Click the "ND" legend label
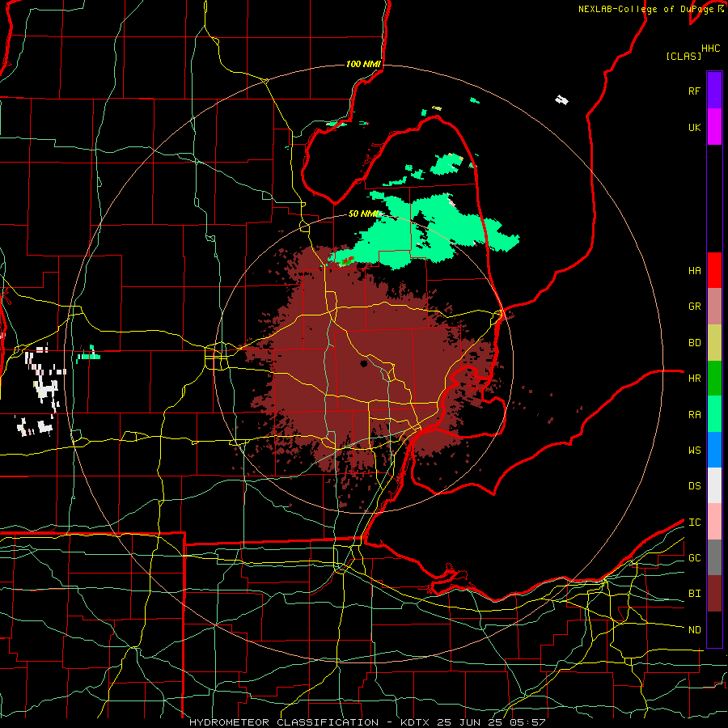The image size is (728, 728). click(694, 630)
